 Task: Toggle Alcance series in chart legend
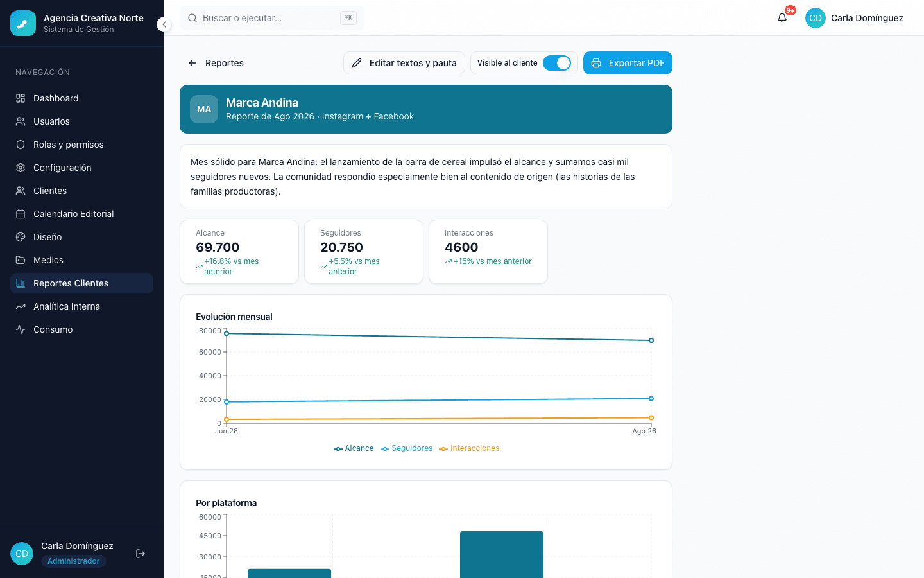click(354, 448)
